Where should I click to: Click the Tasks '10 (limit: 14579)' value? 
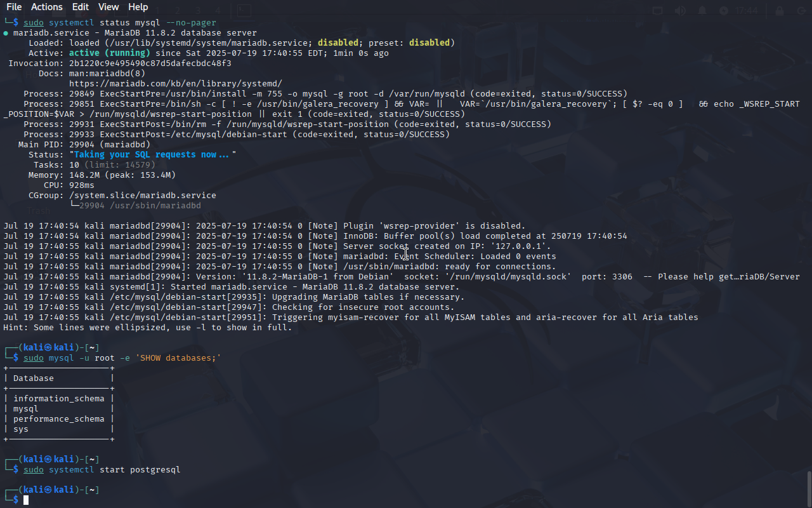[x=112, y=164]
